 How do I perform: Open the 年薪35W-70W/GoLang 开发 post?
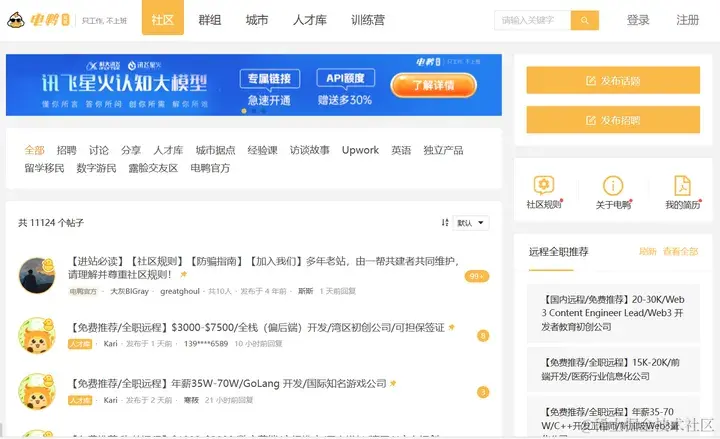227,383
